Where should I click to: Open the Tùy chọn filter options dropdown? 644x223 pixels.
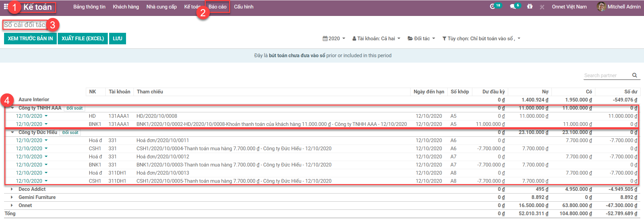pos(481,39)
